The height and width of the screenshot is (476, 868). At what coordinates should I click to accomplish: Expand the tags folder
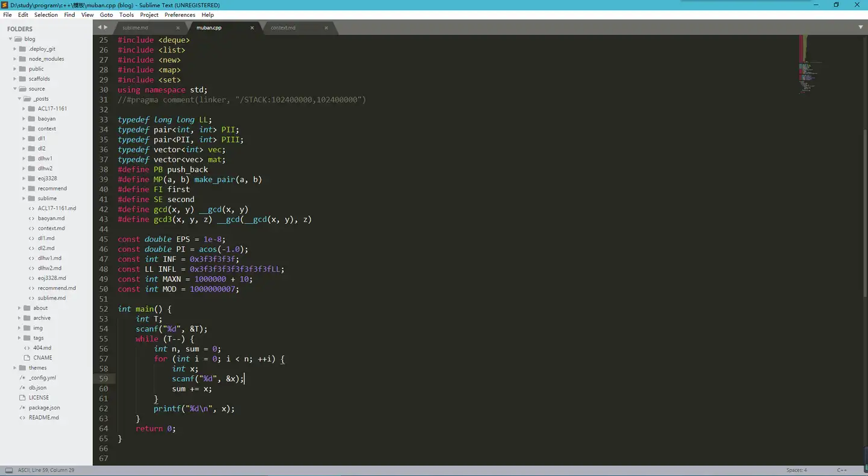click(x=20, y=338)
